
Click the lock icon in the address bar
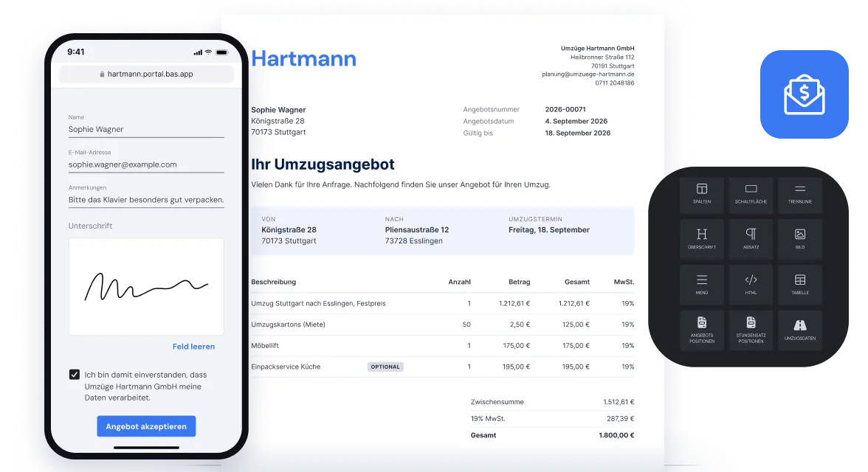click(x=102, y=74)
